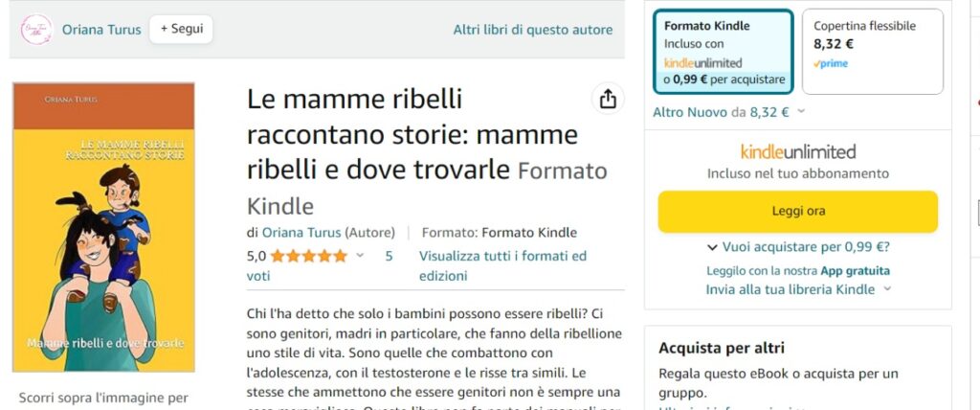Open 'Altri libri di questo autore' link
The width and height of the screenshot is (980, 410).
click(532, 30)
